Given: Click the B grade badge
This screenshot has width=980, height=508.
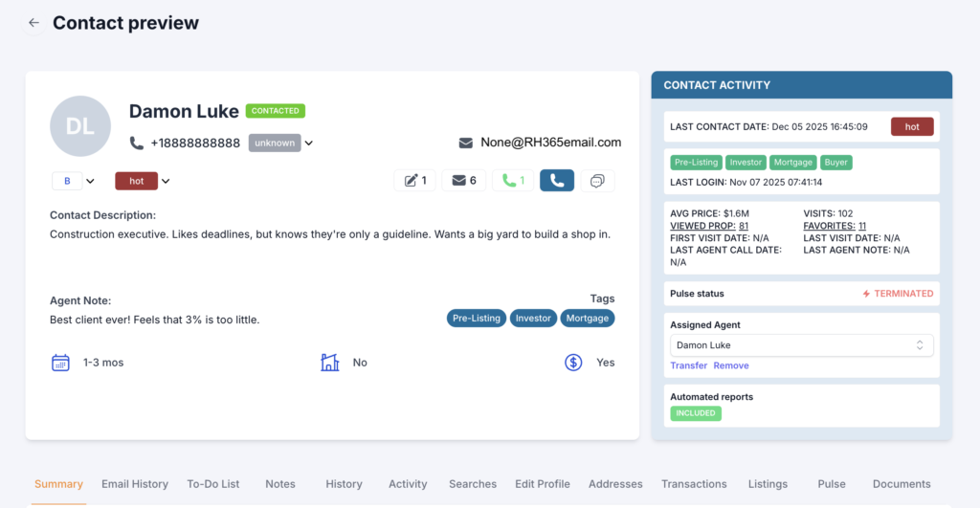Looking at the screenshot, I should 67,181.
